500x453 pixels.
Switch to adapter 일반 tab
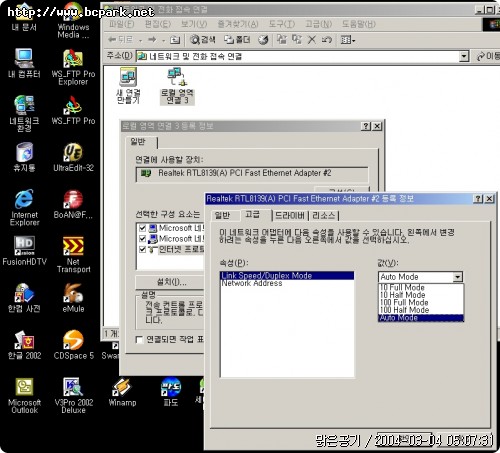(x=223, y=216)
